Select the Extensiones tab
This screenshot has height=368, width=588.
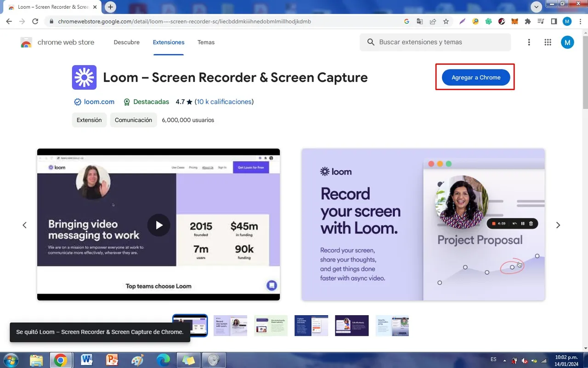tap(169, 42)
